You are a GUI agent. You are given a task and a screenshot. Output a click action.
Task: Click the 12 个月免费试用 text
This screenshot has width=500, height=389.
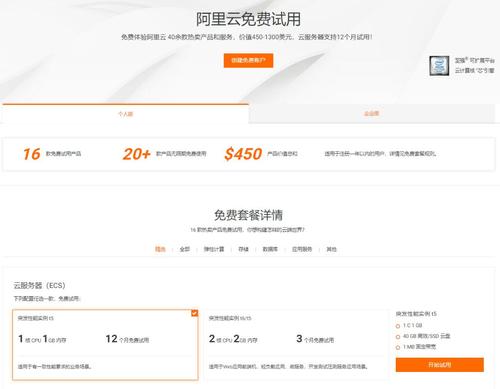click(127, 339)
